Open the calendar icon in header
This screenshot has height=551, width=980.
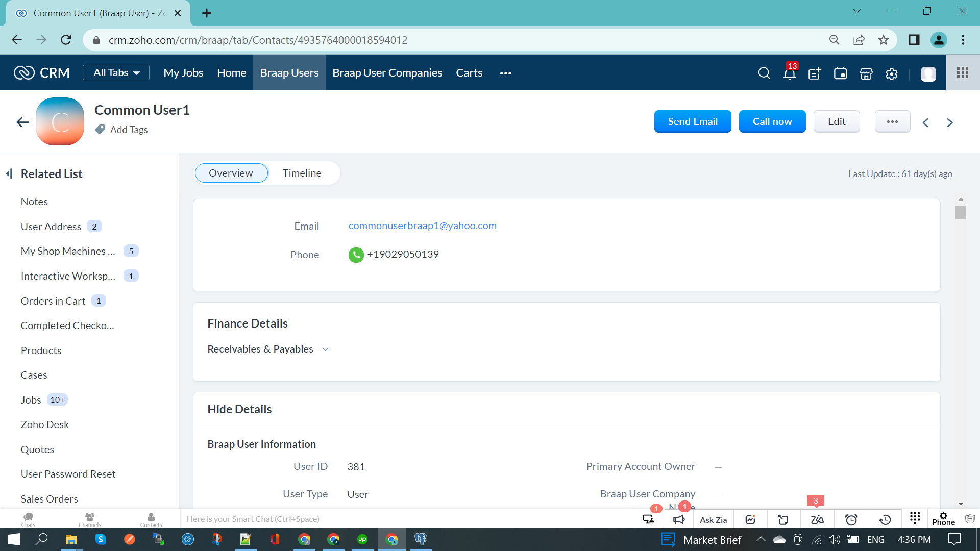click(x=840, y=73)
